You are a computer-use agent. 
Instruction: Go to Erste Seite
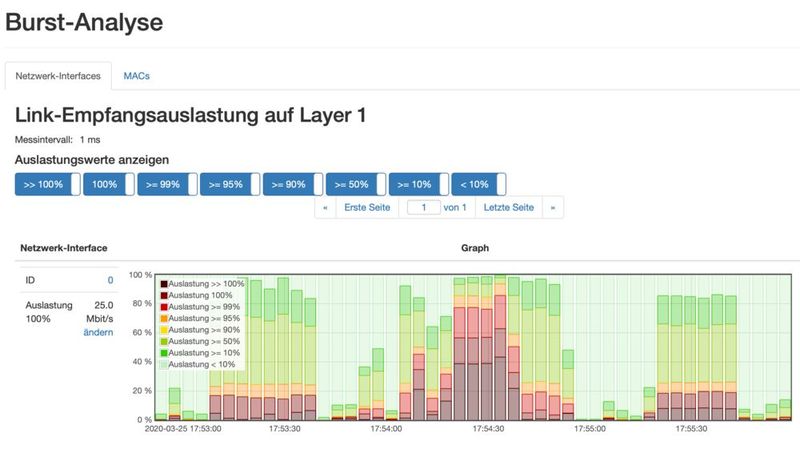click(x=367, y=208)
